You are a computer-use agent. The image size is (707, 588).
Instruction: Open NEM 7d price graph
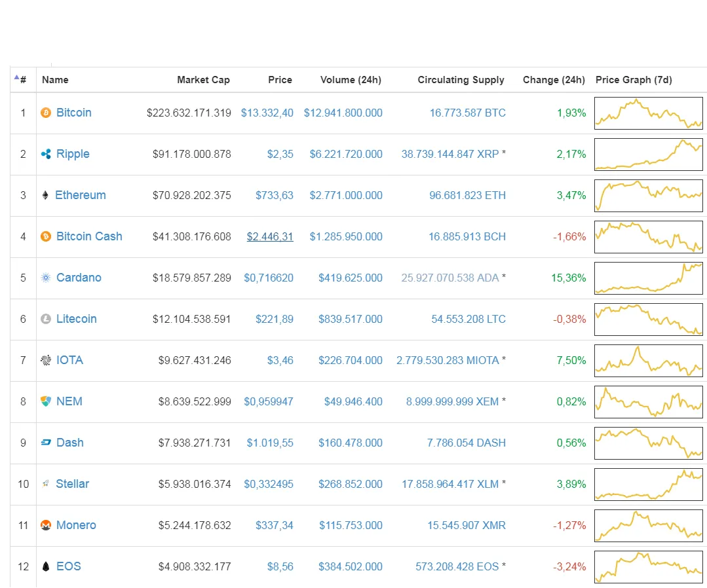pyautogui.click(x=649, y=402)
